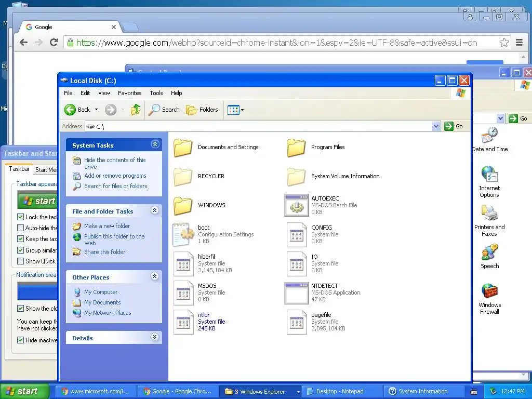Select the boot configuration file icon

click(x=183, y=234)
